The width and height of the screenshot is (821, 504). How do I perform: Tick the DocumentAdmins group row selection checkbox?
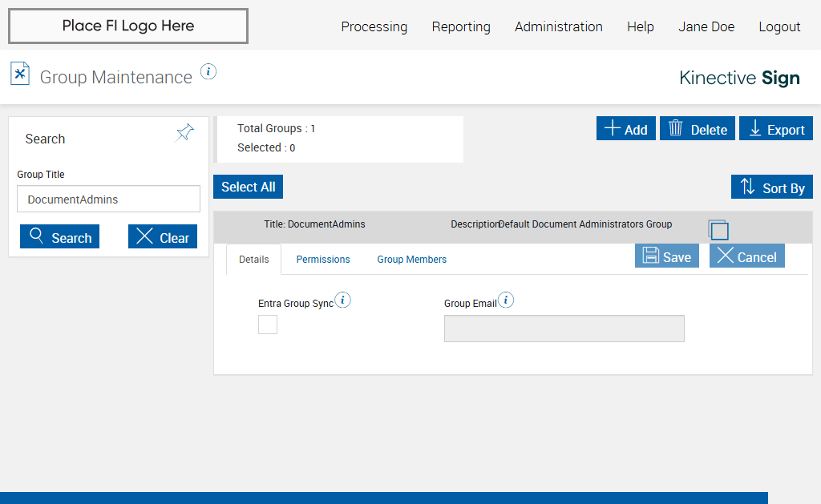[719, 231]
